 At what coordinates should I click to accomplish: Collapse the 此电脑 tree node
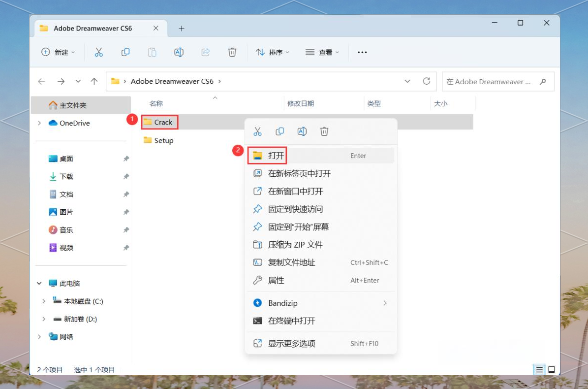click(x=39, y=283)
